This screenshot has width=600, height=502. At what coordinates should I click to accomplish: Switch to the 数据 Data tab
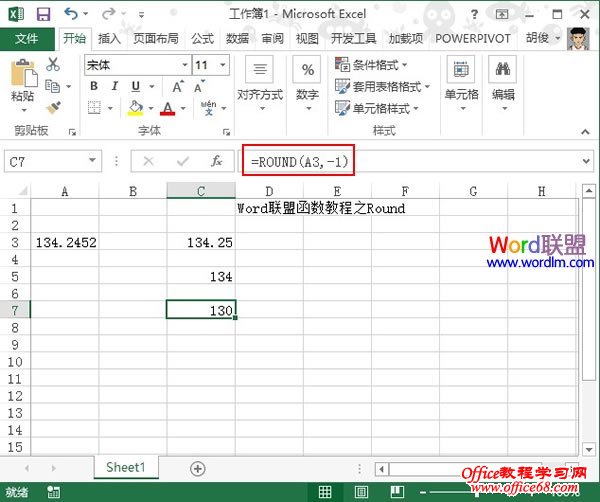[237, 39]
